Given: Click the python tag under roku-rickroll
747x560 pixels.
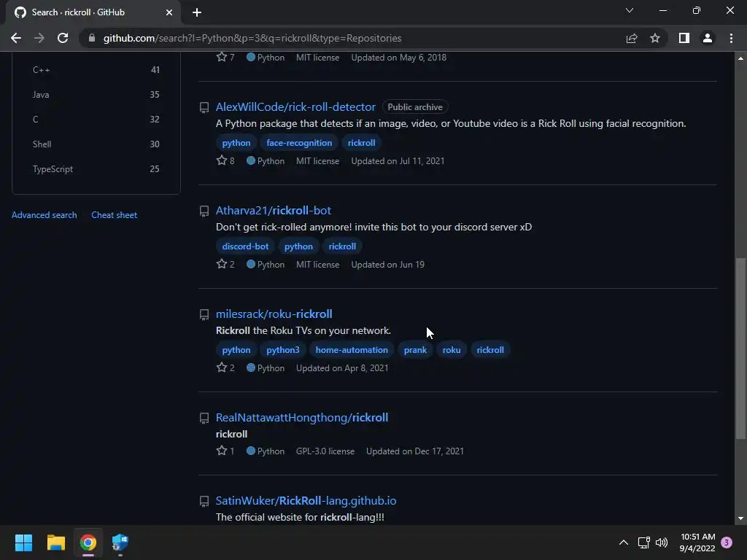Looking at the screenshot, I should click(x=236, y=350).
